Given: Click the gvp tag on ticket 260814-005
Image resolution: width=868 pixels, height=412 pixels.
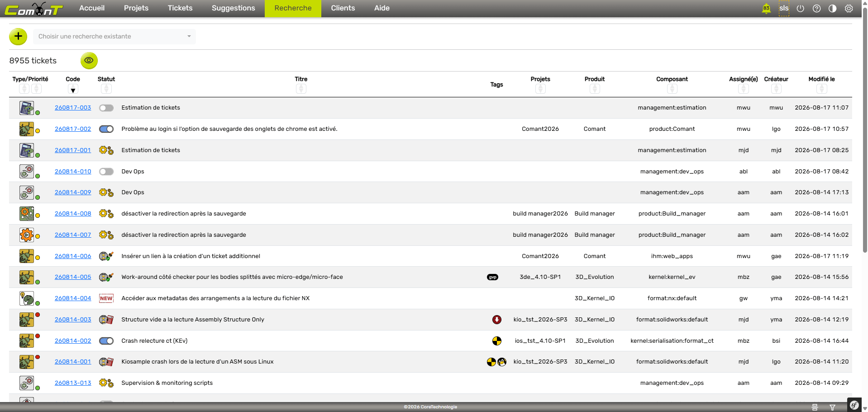Looking at the screenshot, I should click(x=492, y=277).
